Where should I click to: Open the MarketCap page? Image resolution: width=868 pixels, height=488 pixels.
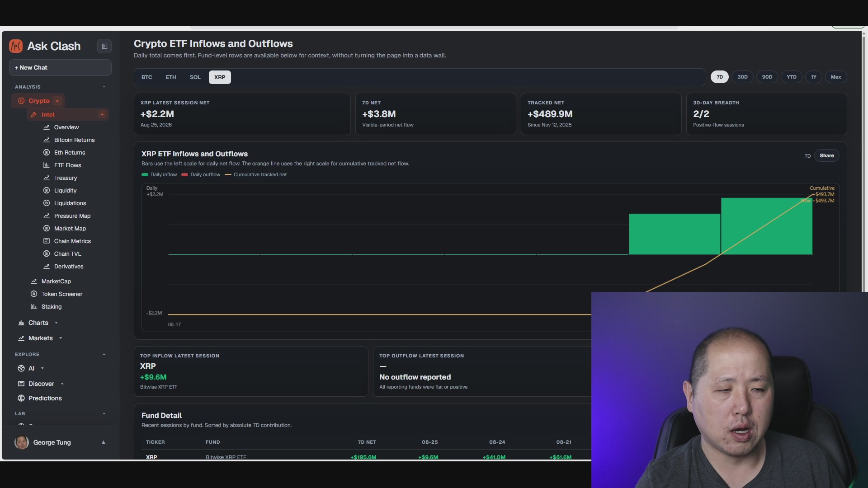pyautogui.click(x=56, y=282)
